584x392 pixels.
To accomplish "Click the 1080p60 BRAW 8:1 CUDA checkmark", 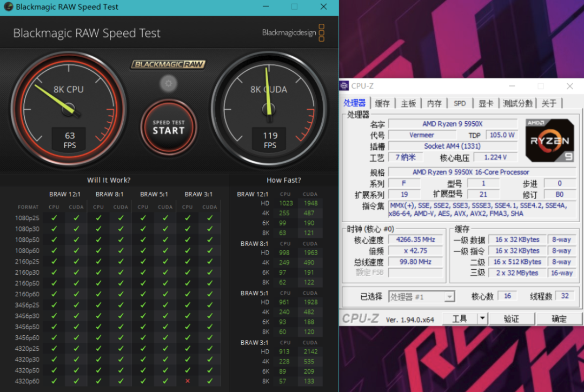I will pyautogui.click(x=121, y=250).
